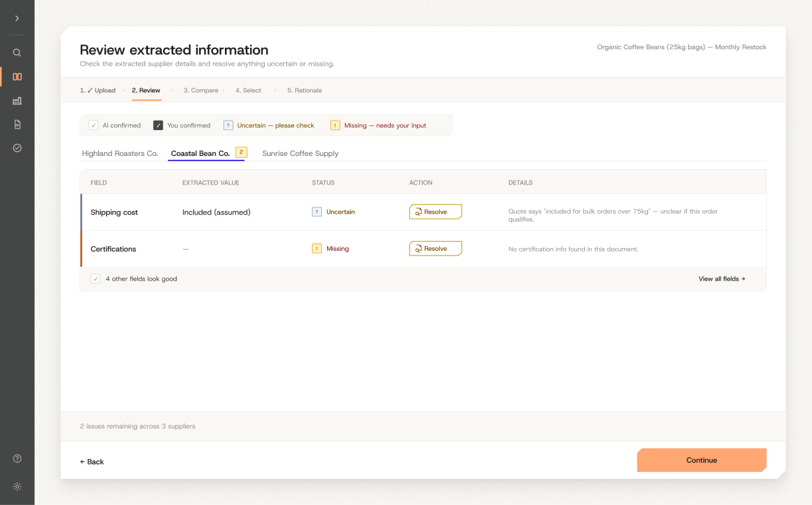812x505 pixels.
Task: Click the EXTRACTED VALUE column header
Action: (211, 182)
